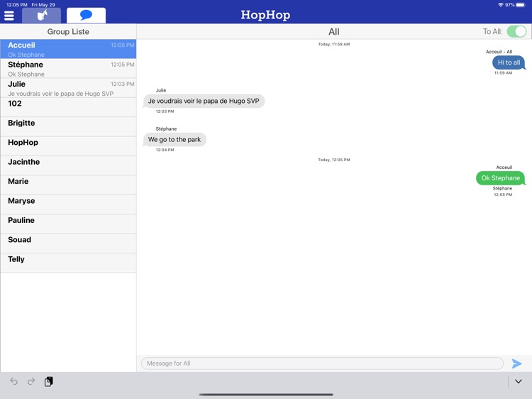532x399 pixels.
Task: Check the battery indicator in status bar
Action: 521,5
